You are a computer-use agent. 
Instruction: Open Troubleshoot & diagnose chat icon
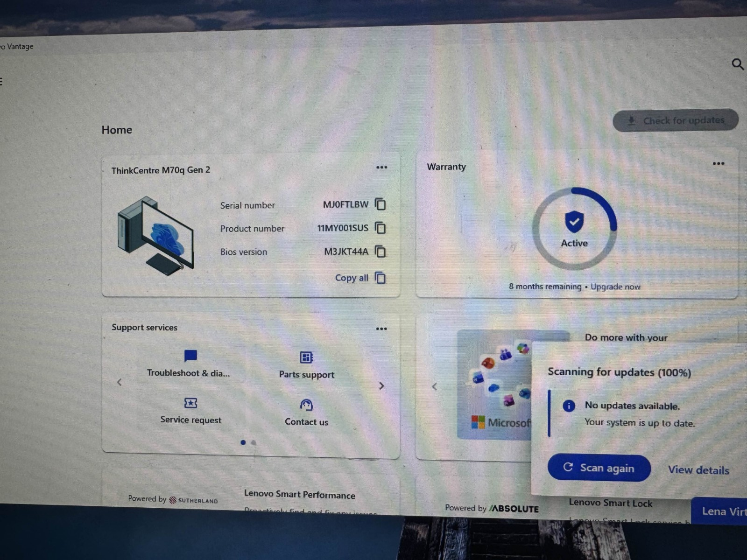190,357
